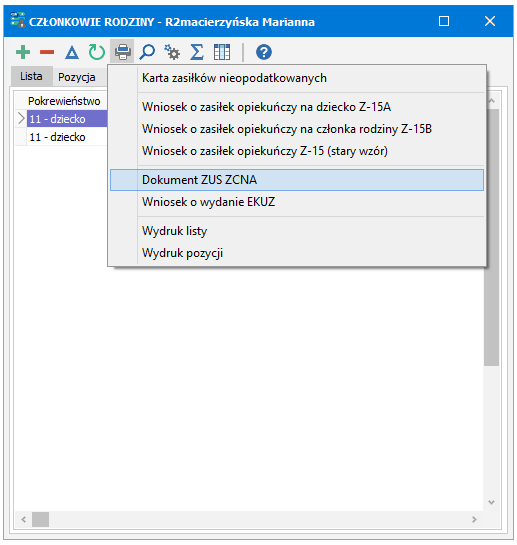Click the magnifying glass search icon
This screenshot has height=545, width=517.
click(147, 52)
